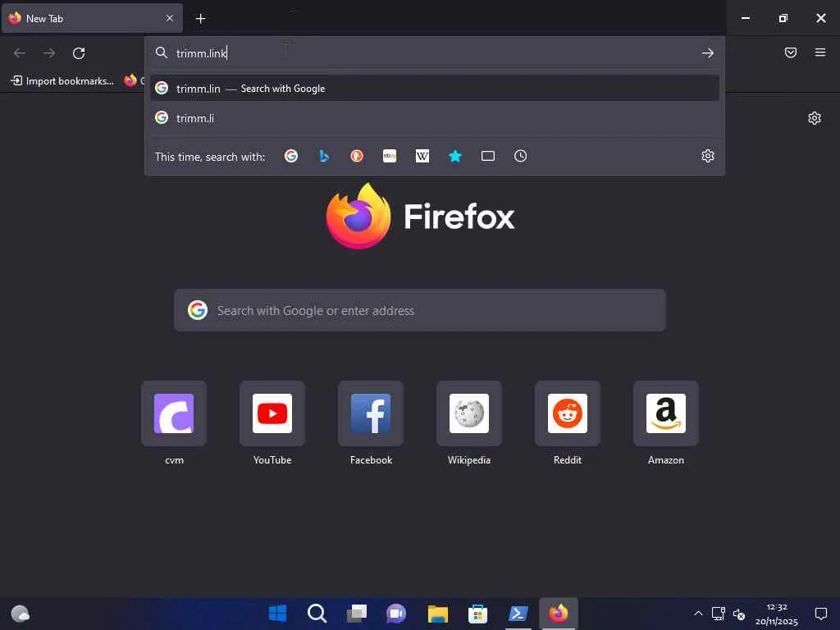Open the Windows Start menu
The height and width of the screenshot is (630, 840).
(277, 614)
